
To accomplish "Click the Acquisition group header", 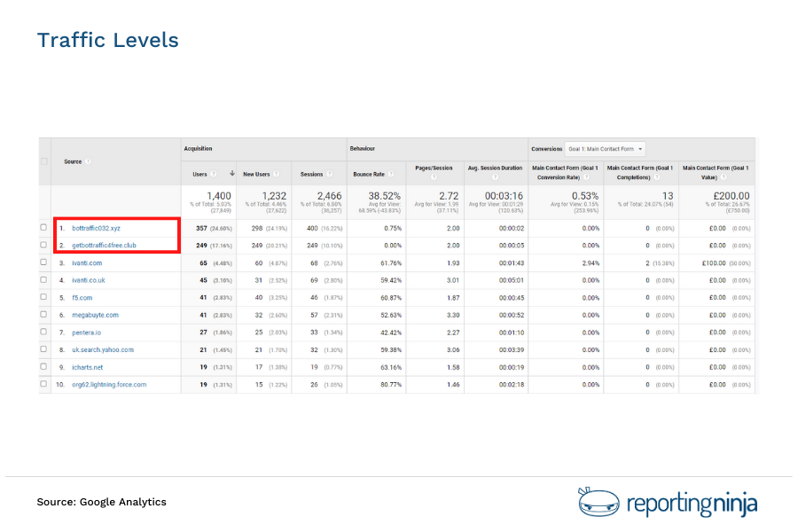I will point(198,149).
